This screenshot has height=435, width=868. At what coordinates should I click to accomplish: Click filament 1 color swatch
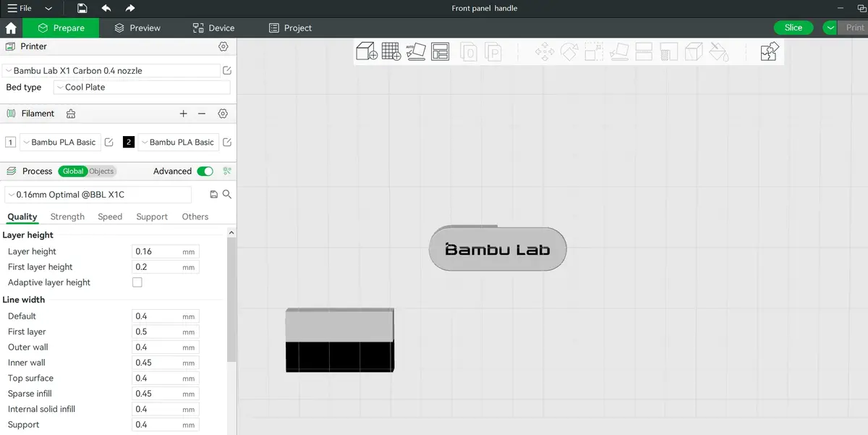tap(10, 142)
